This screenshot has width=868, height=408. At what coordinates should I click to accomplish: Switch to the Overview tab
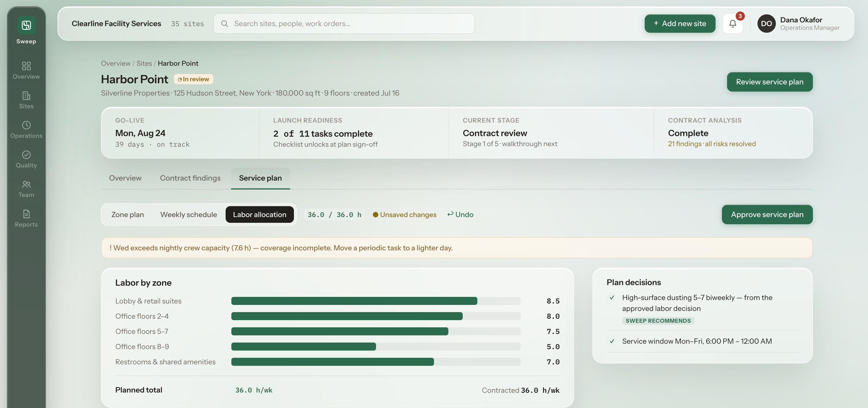pyautogui.click(x=125, y=178)
